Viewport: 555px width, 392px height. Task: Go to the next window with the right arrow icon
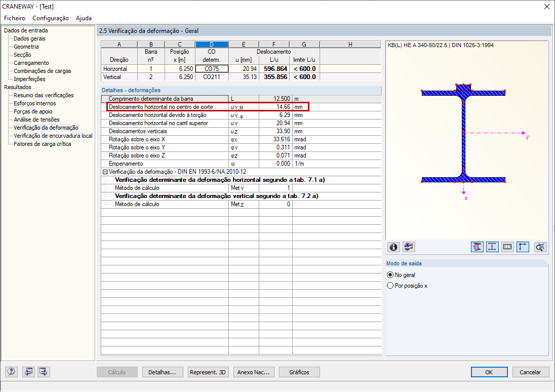tap(44, 372)
